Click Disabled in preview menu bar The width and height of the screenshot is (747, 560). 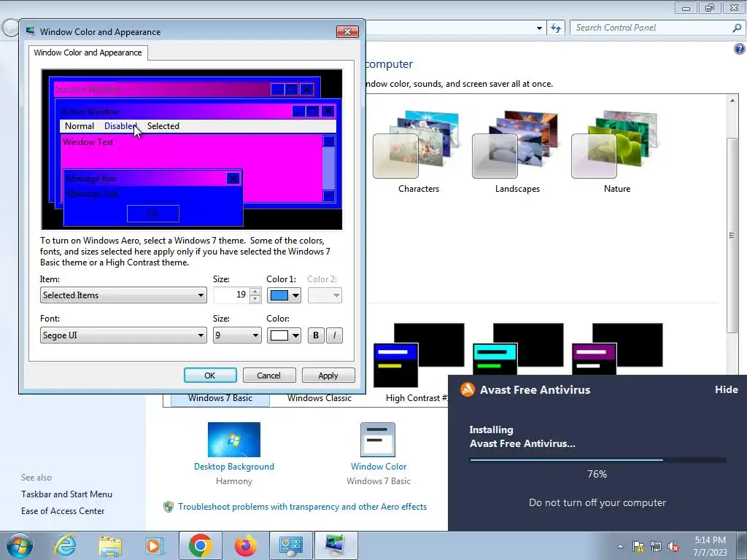coord(120,125)
